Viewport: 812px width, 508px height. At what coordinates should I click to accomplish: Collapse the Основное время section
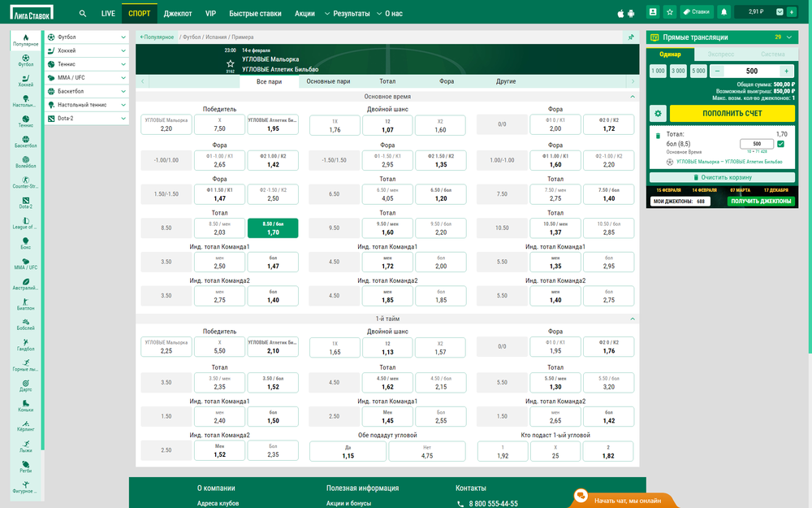[x=633, y=97]
